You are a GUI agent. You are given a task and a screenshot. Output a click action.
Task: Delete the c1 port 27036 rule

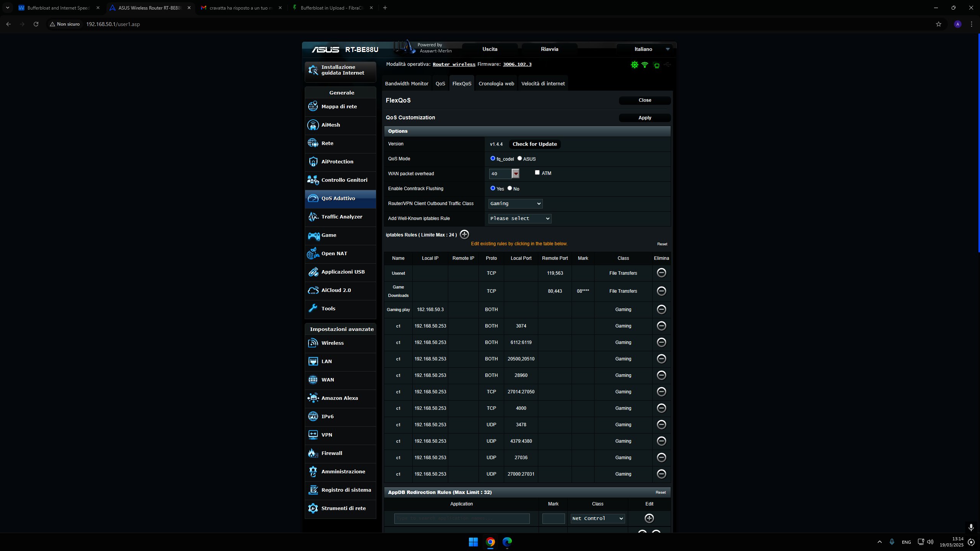click(661, 458)
